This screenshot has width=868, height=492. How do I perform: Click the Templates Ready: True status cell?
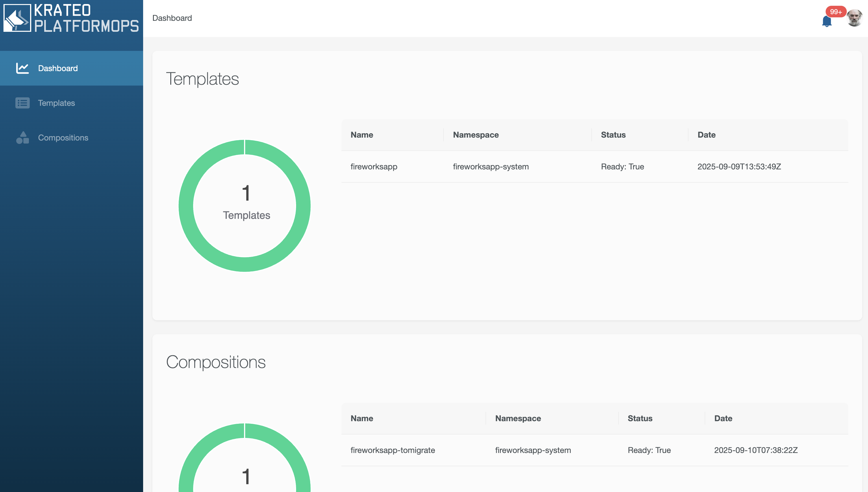[622, 167]
